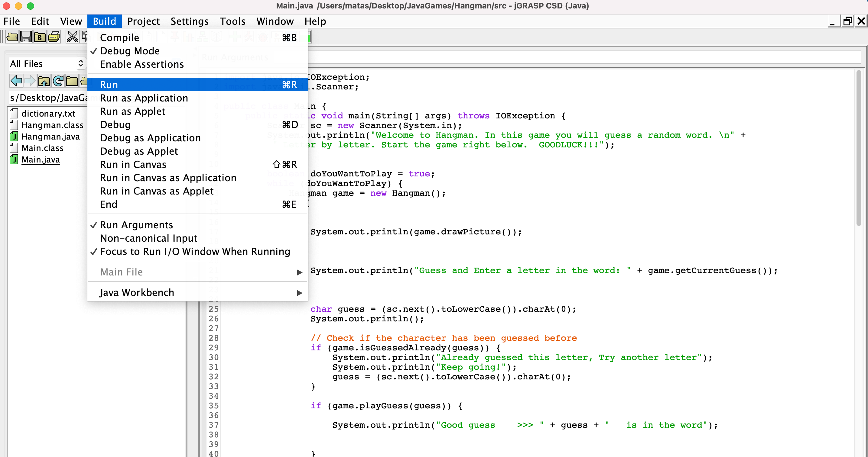Select Run in Canvas as Applet
Screen dimensions: 868x457
197,191
